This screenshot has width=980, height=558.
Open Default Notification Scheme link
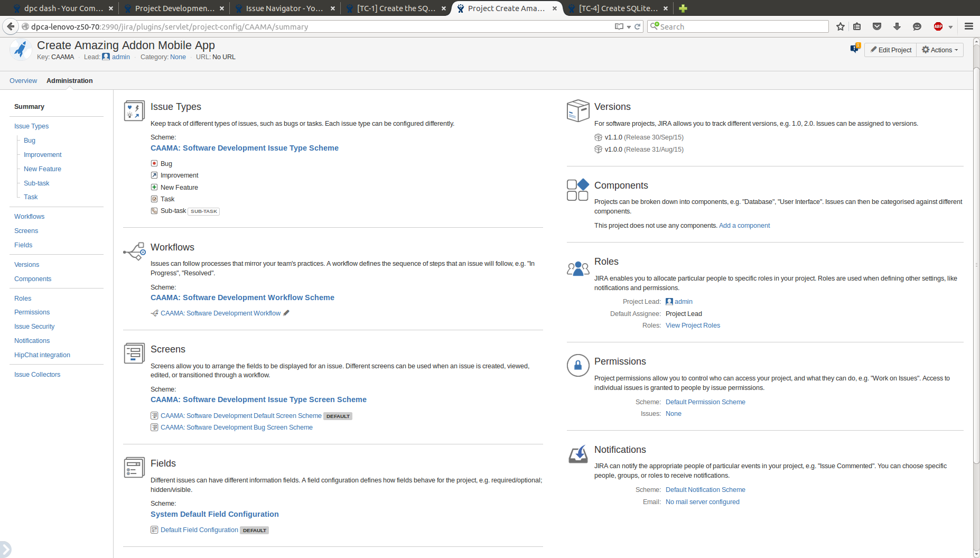click(x=705, y=489)
